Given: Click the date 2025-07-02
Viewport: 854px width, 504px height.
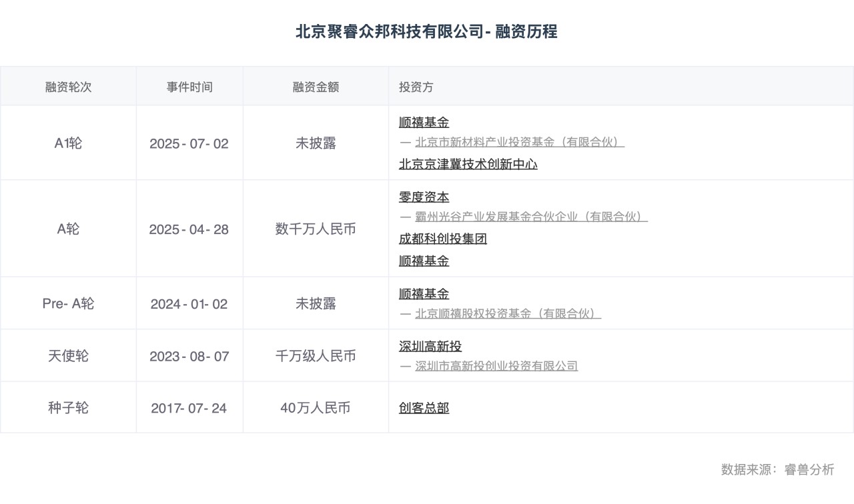Looking at the screenshot, I should point(189,144).
